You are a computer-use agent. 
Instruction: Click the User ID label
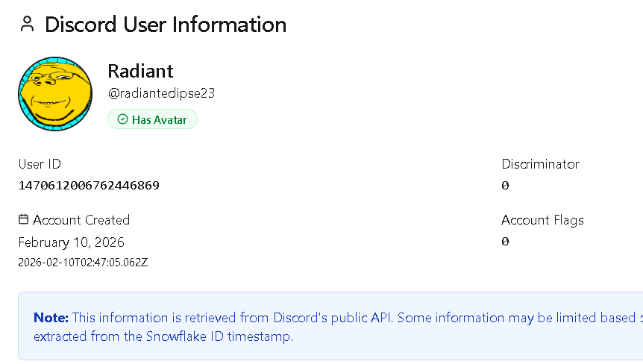tap(40, 164)
